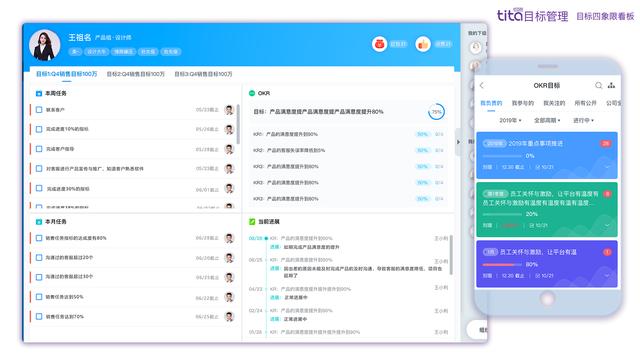Open assignee avatar on 沟通过的客服超过20个 row
The width and height of the screenshot is (640, 360).
(229, 258)
